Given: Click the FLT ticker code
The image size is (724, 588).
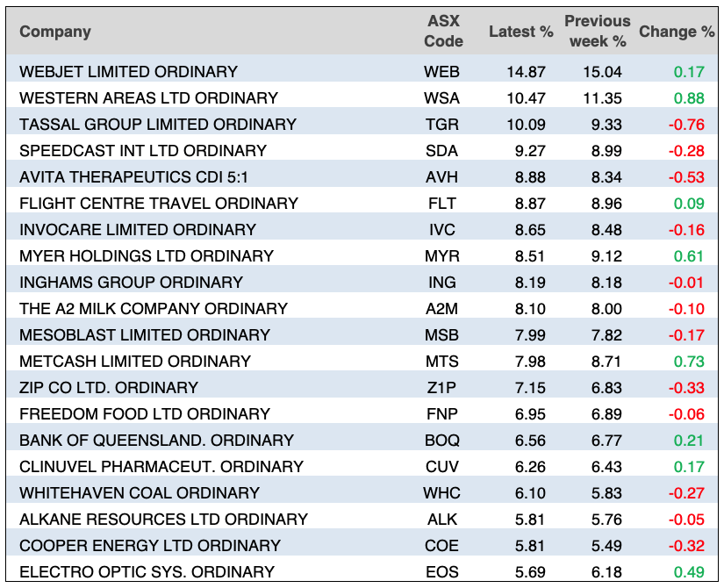Looking at the screenshot, I should 442,203.
